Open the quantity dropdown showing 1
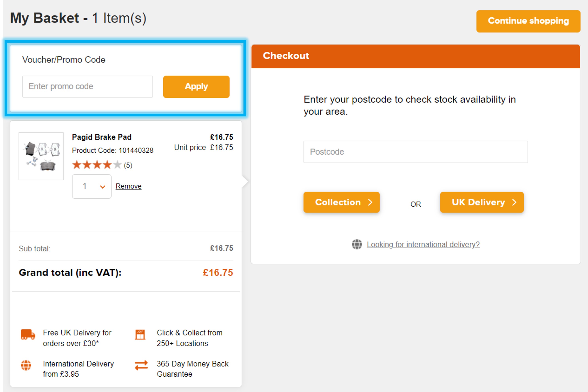This screenshot has width=588, height=392. click(92, 186)
